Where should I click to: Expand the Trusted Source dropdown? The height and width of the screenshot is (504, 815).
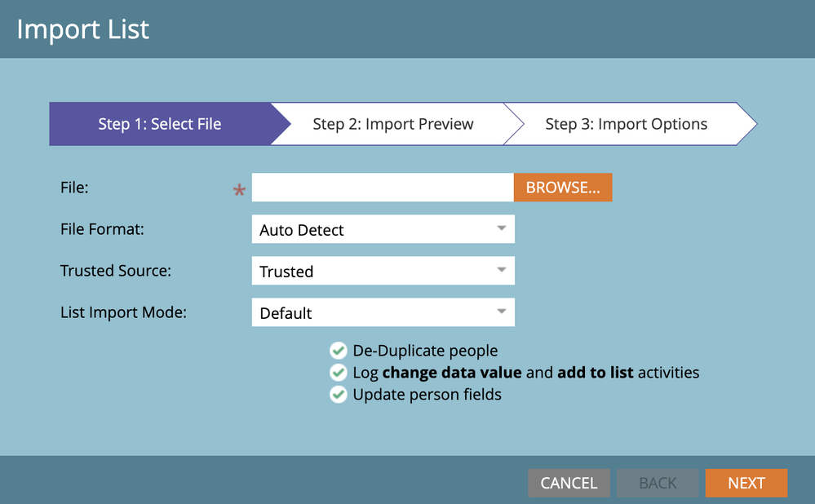click(x=383, y=272)
